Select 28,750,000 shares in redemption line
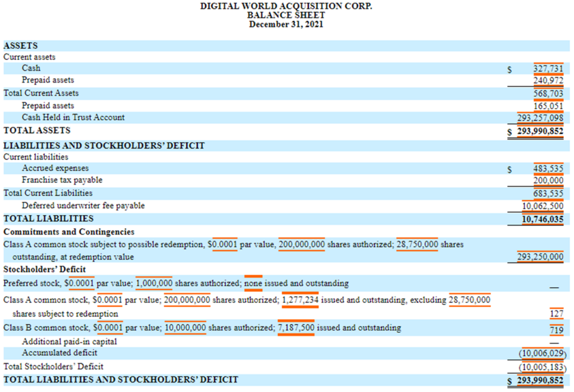574x392 pixels. 417,245
